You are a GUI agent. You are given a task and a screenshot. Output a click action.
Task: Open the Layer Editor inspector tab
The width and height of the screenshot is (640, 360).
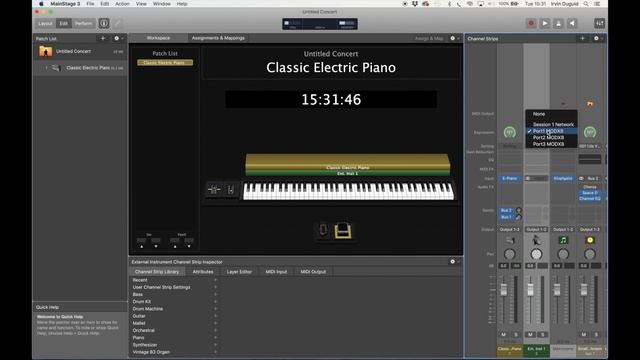point(239,271)
